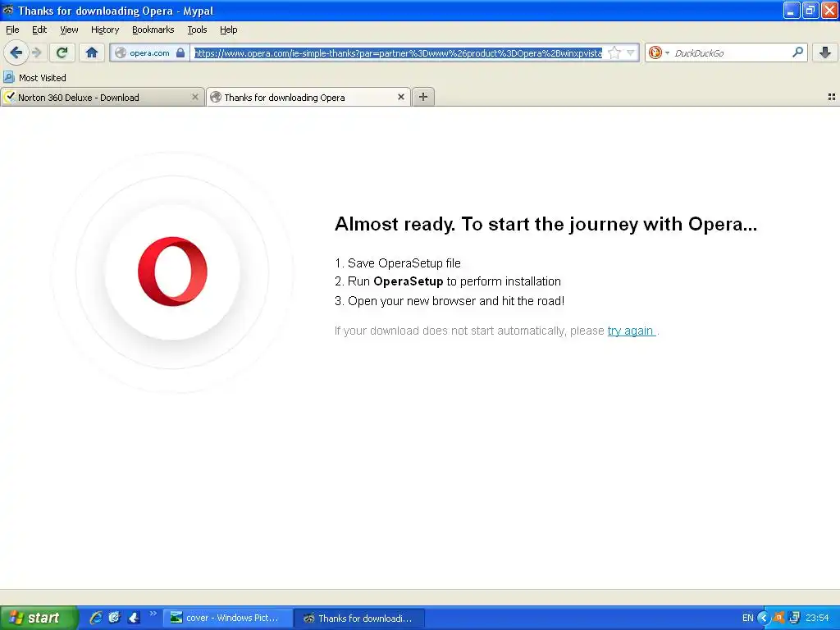Open the Windows start menu
Viewport: 840px width, 630px height.
(x=39, y=619)
